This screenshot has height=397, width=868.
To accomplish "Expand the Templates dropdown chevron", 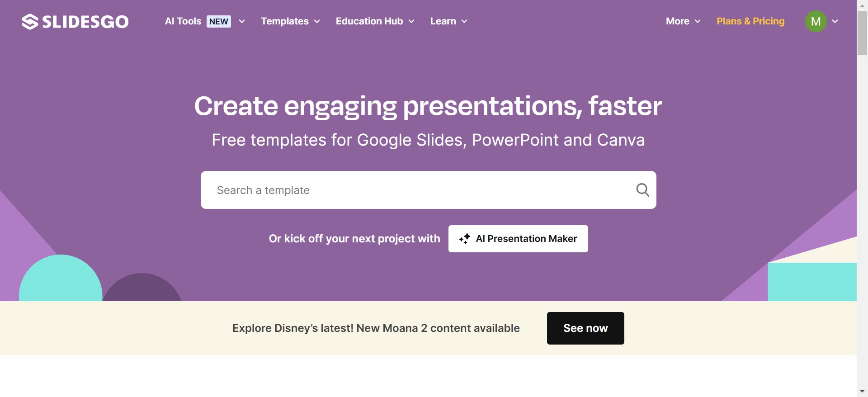I will point(317,21).
